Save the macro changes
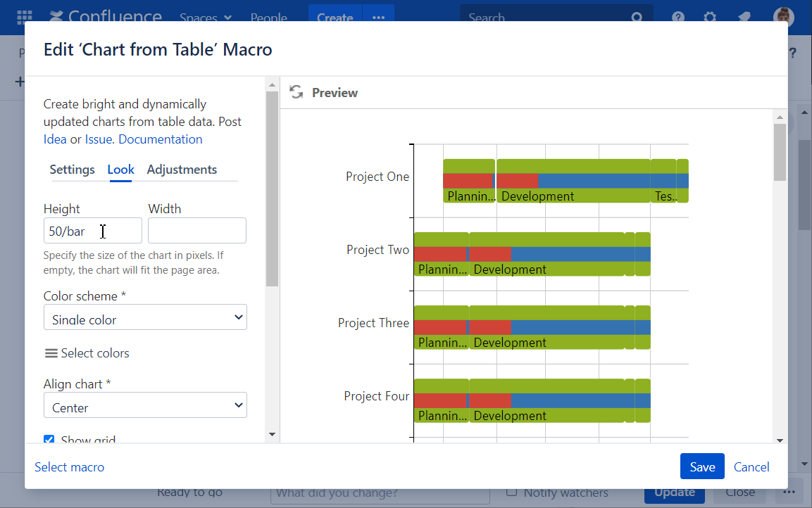 [x=701, y=466]
